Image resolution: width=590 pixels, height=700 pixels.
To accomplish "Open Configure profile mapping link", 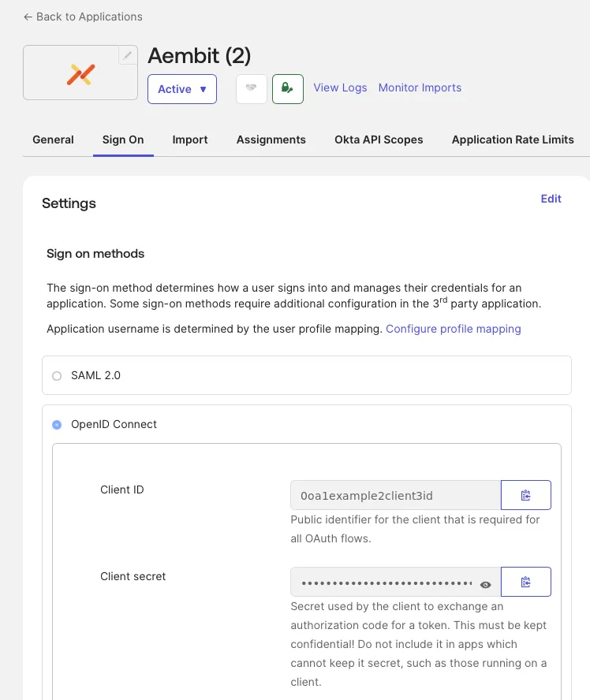I will (x=454, y=329).
